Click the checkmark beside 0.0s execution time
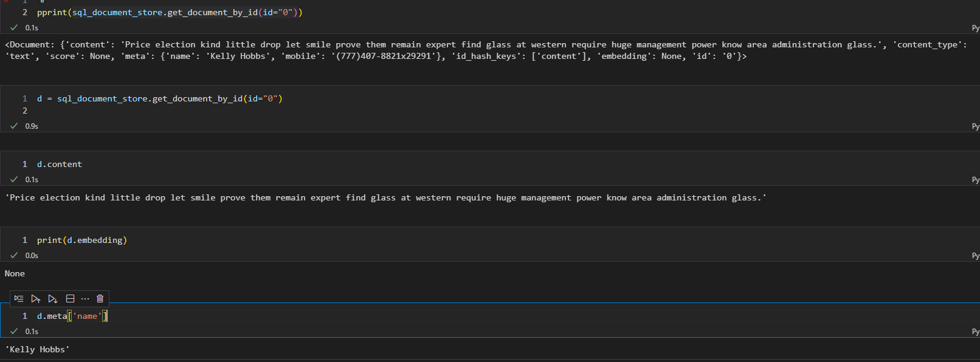980x362 pixels. coord(14,255)
